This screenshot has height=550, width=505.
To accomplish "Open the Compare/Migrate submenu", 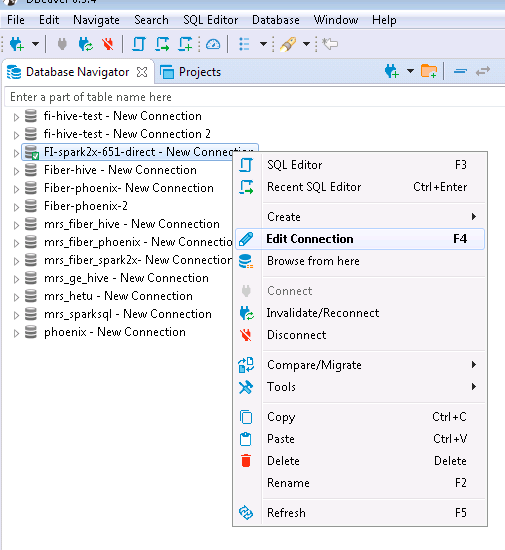I will pos(360,365).
